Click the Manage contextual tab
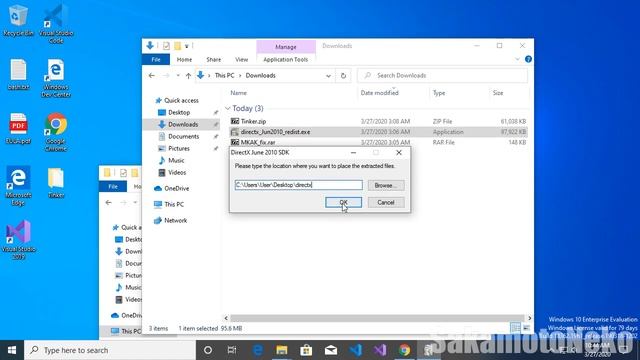Image resolution: width=640 pixels, height=360 pixels. (286, 47)
